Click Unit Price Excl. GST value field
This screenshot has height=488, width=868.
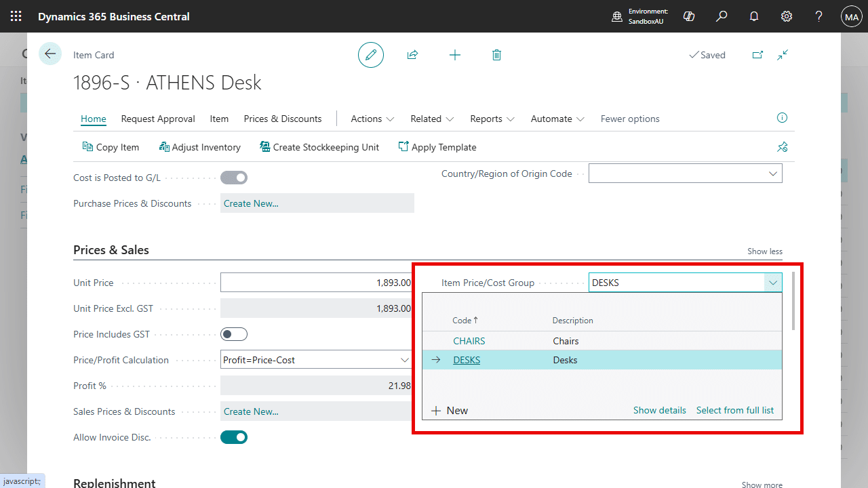click(x=317, y=308)
